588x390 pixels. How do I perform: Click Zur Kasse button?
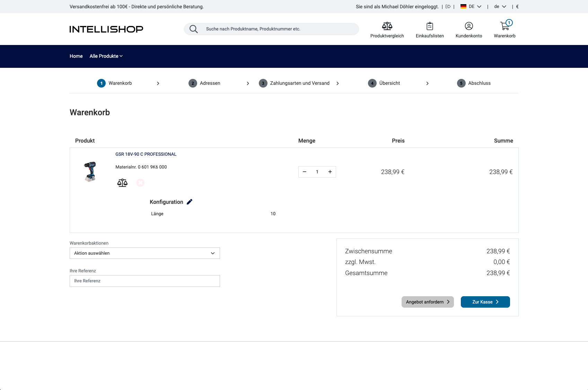coord(485,302)
